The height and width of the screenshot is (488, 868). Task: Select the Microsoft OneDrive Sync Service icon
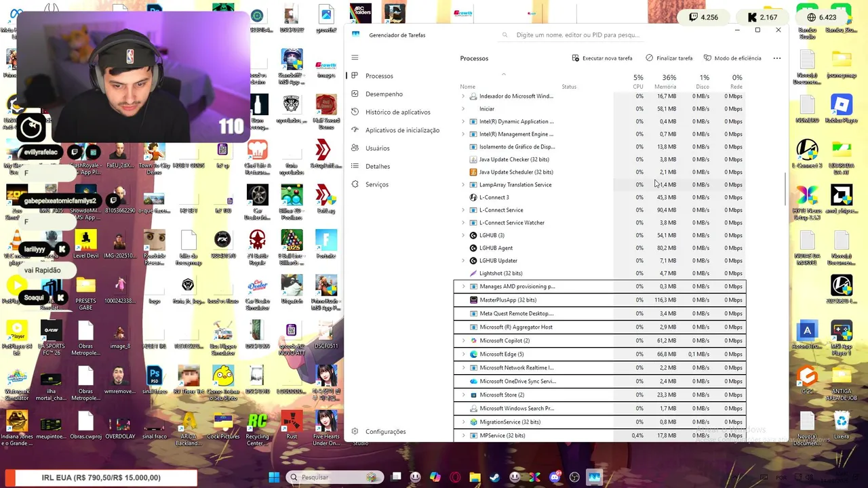click(x=473, y=381)
